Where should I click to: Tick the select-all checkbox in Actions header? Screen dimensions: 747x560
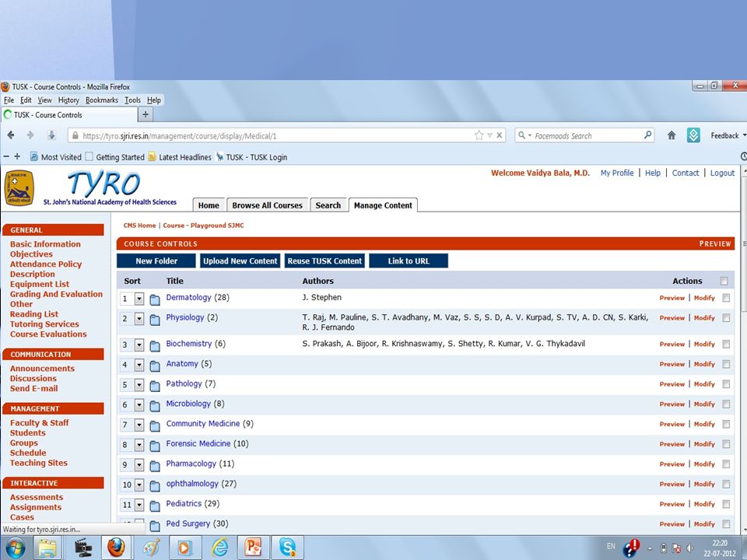coord(724,281)
